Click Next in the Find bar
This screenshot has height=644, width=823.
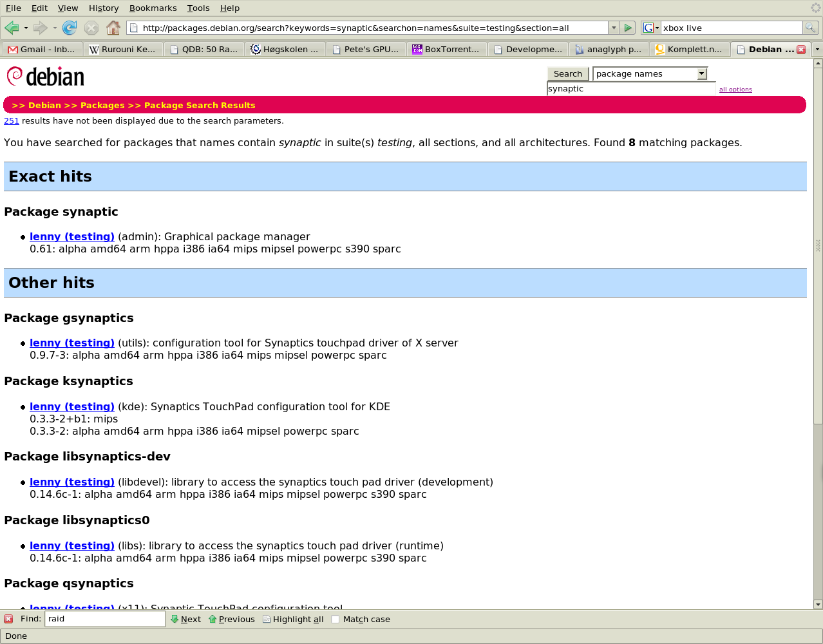click(186, 619)
